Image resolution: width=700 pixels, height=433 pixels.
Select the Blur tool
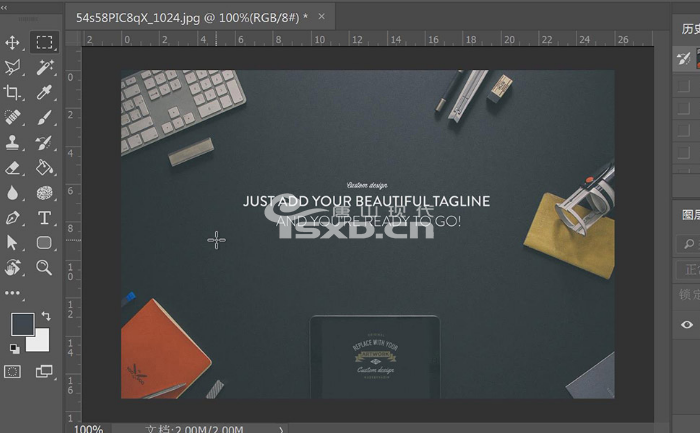tap(12, 193)
